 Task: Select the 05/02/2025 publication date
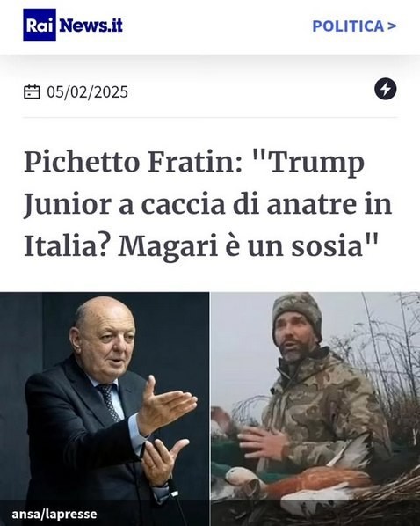coord(87,91)
